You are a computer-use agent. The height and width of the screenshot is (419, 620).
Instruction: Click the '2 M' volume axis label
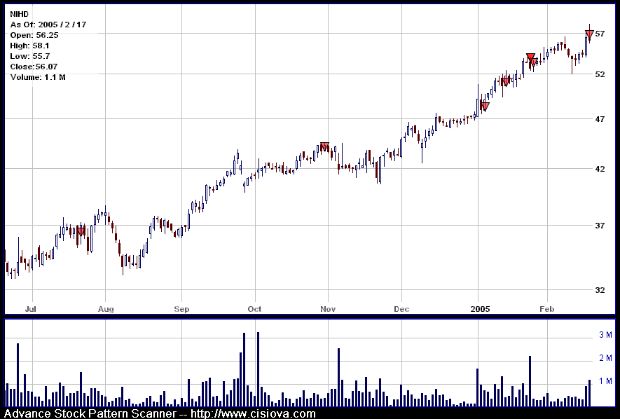(605, 358)
